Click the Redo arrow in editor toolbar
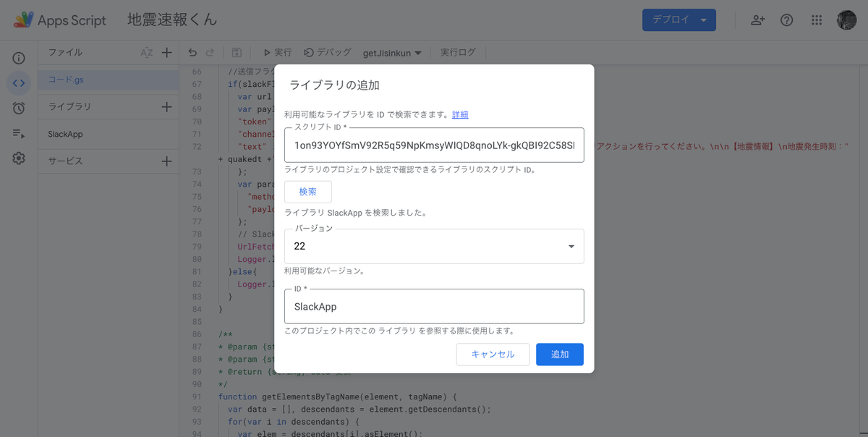This screenshot has height=437, width=868. click(210, 52)
